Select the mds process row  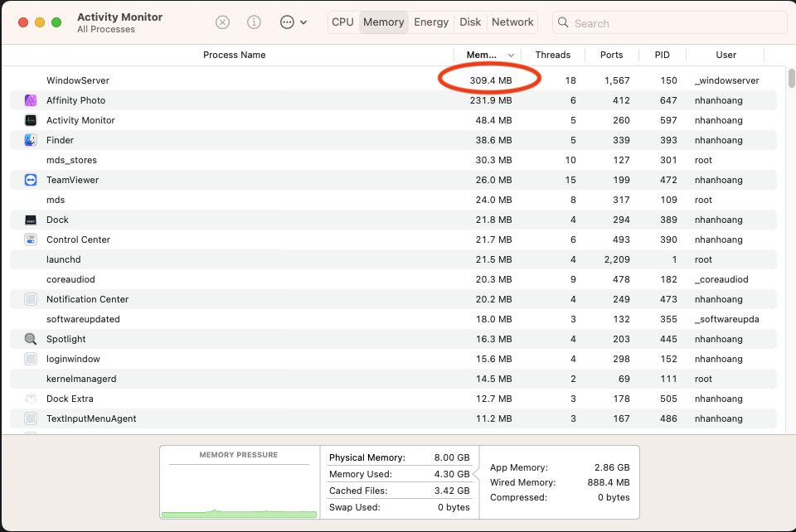pos(393,200)
